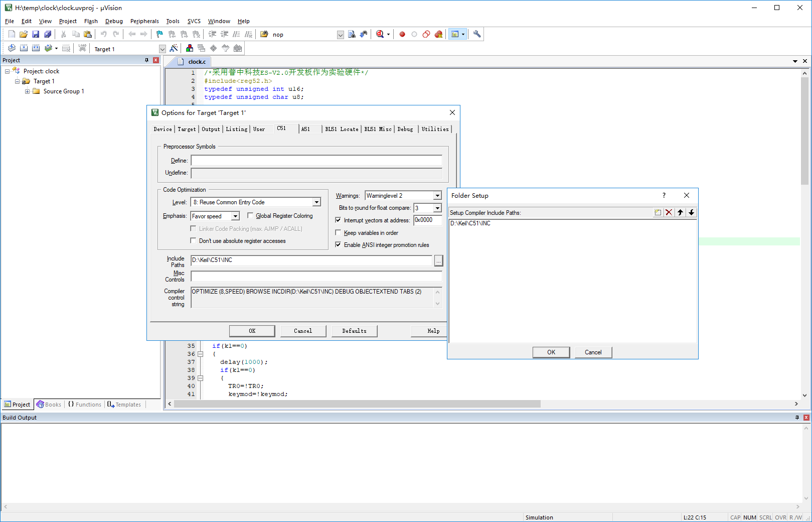Switch to the Debug tab
This screenshot has width=812, height=522.
pyautogui.click(x=405, y=129)
